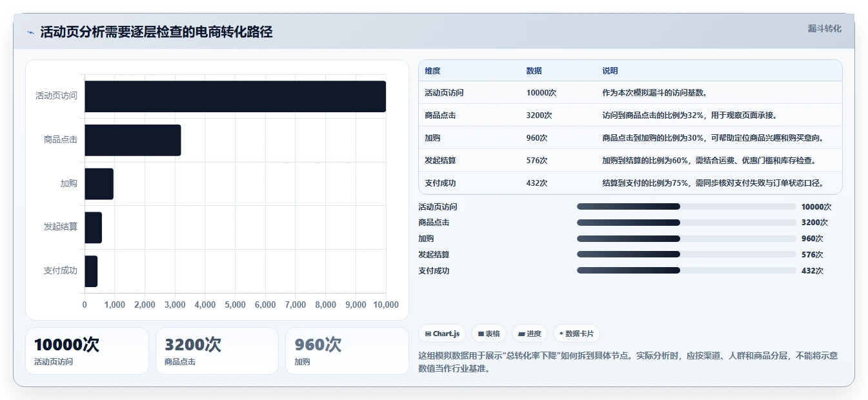Select the 表格 chip
The width and height of the screenshot is (868, 400).
489,334
